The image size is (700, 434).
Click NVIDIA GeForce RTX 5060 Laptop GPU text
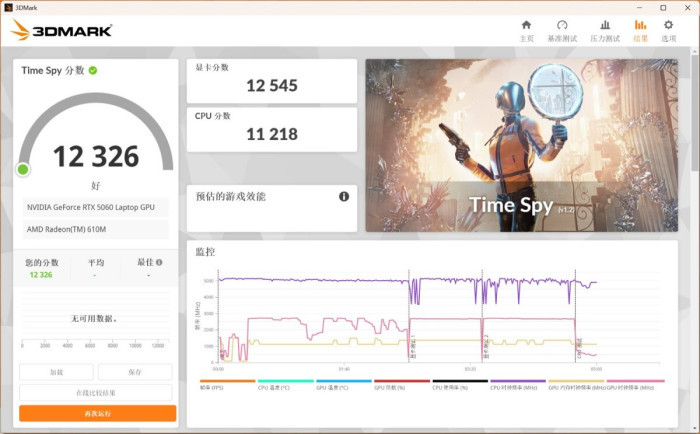(x=91, y=207)
